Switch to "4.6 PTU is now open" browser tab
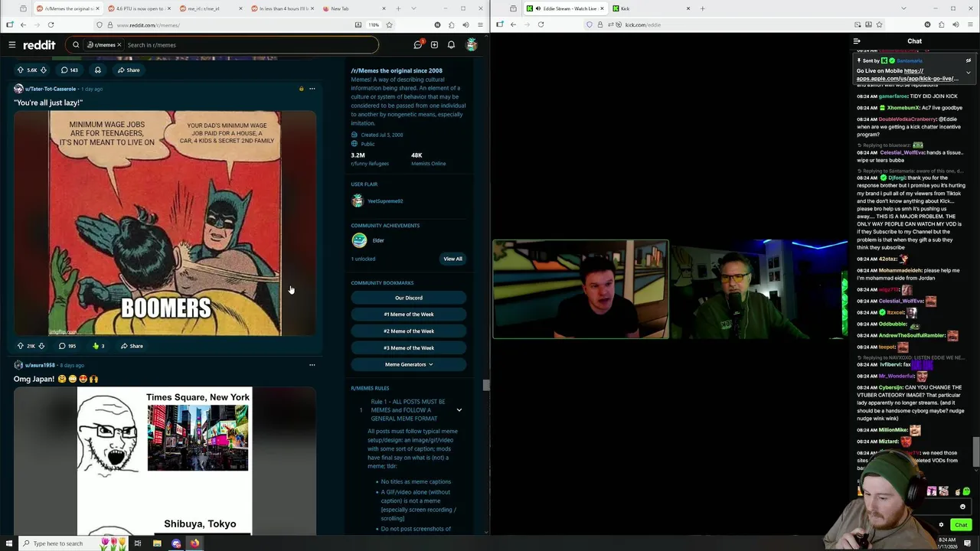980x551 pixels. 138,8
